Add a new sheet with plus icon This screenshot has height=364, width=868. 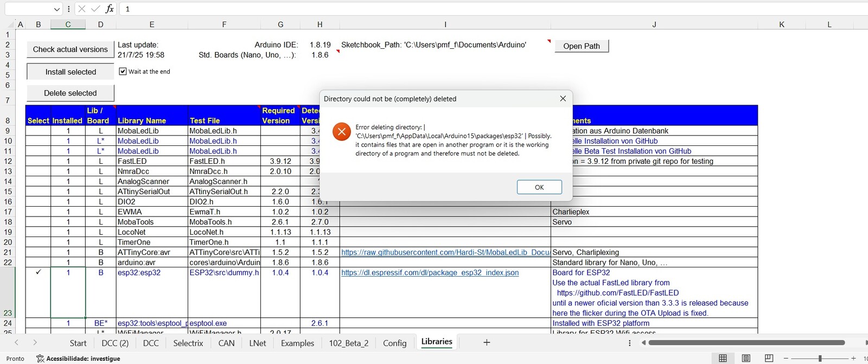click(x=487, y=342)
